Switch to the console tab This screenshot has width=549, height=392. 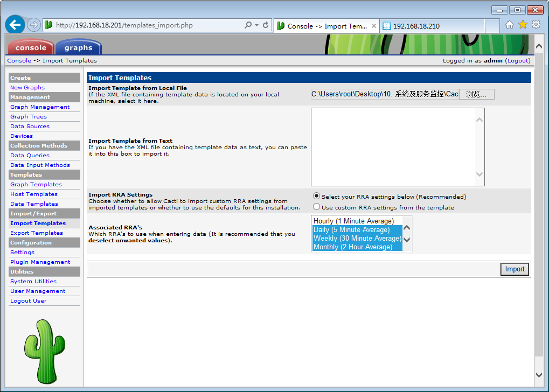click(x=31, y=47)
